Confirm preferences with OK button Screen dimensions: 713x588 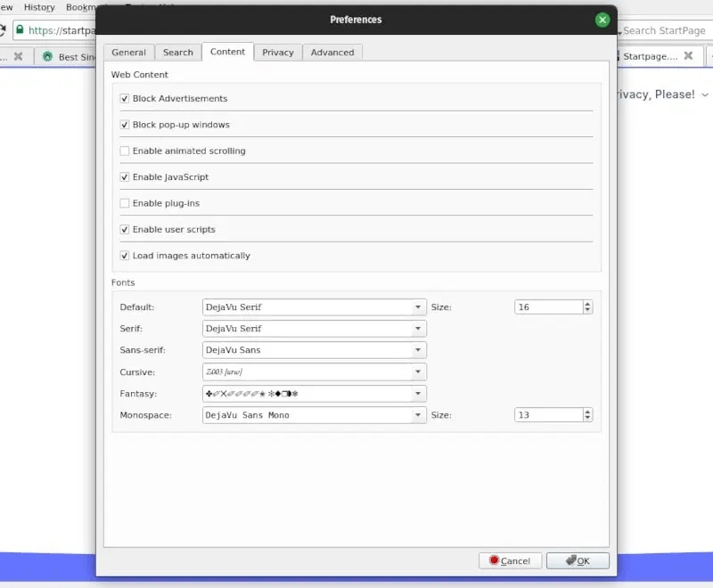(578, 561)
